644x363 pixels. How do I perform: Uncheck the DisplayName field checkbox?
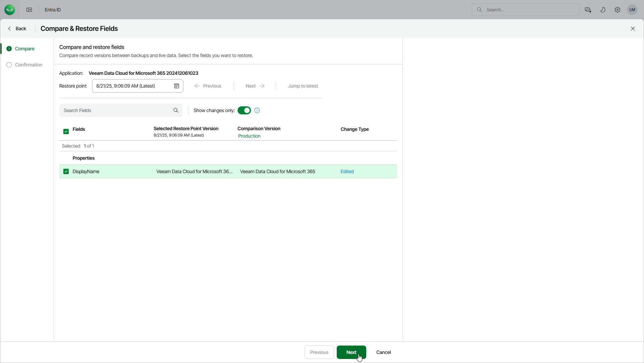tap(66, 171)
